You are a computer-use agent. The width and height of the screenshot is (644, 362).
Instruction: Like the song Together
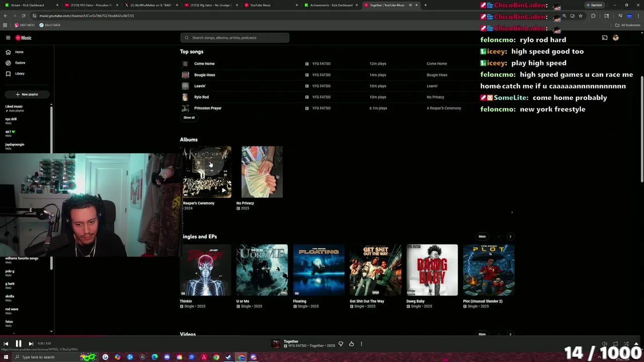point(351,344)
